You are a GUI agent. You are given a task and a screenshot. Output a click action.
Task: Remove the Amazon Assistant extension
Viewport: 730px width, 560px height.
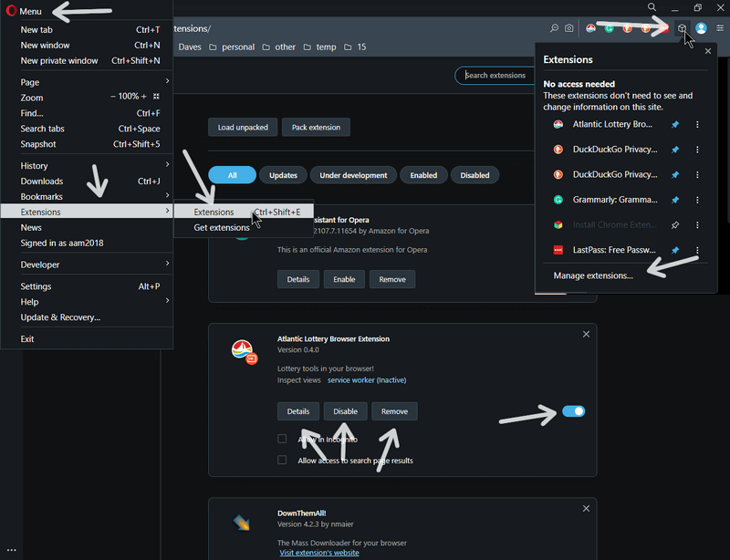(392, 279)
